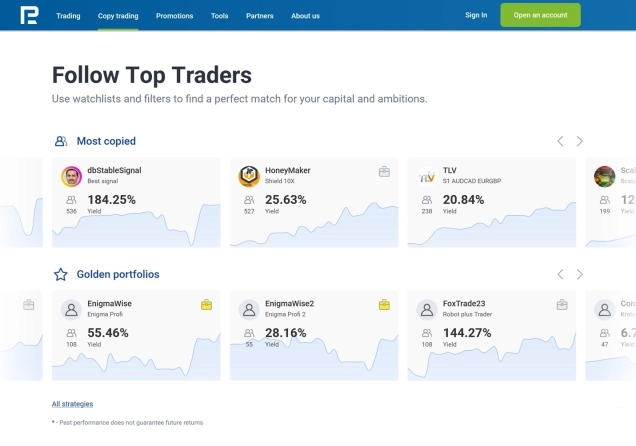The width and height of the screenshot is (636, 446).
Task: Open dbStableSignal trader name
Action: tap(114, 170)
